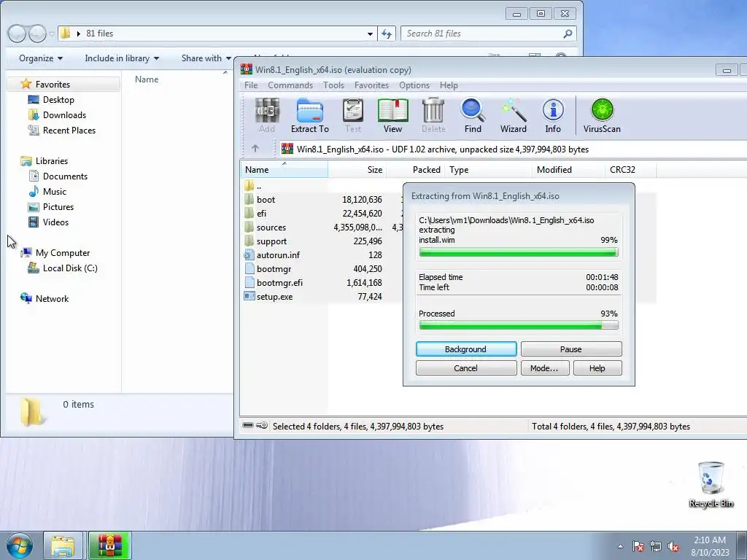Show hidden tray icons arrow
747x560 pixels.
(620, 546)
